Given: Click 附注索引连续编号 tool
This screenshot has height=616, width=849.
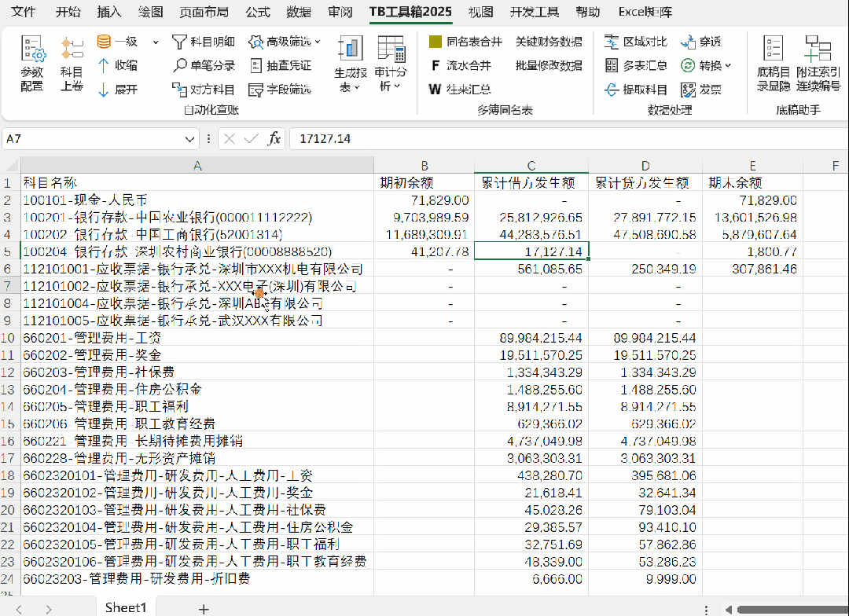Looking at the screenshot, I should pyautogui.click(x=818, y=64).
